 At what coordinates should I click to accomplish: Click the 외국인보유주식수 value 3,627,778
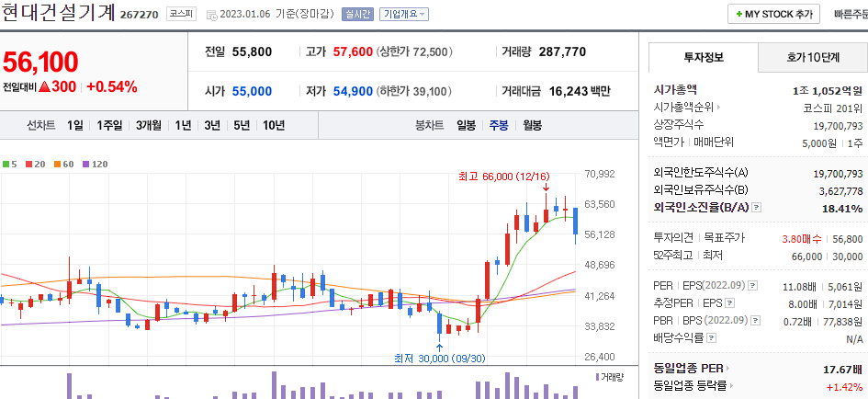tap(840, 191)
